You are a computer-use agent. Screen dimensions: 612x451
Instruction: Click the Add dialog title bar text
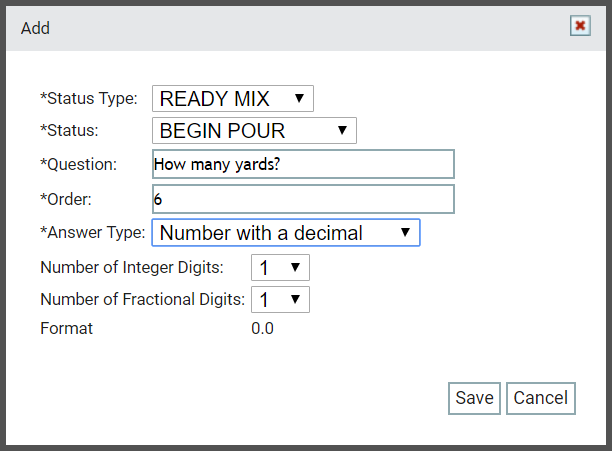(35, 28)
